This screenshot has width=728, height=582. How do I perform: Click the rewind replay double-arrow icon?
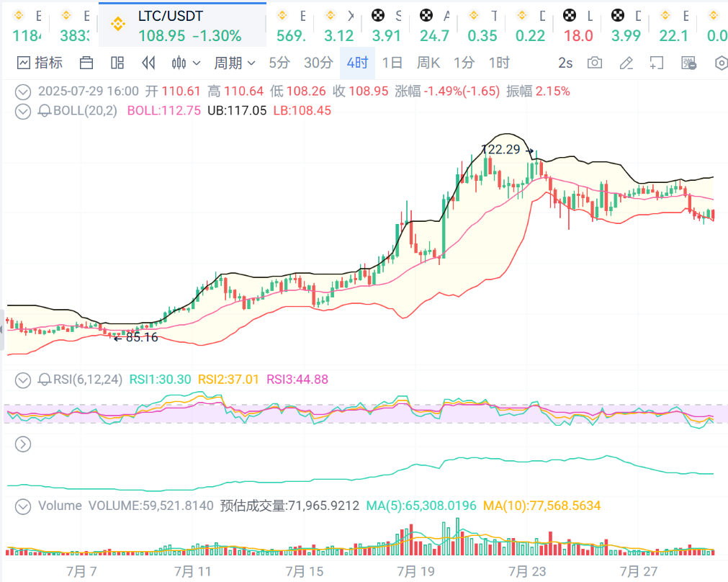point(148,63)
